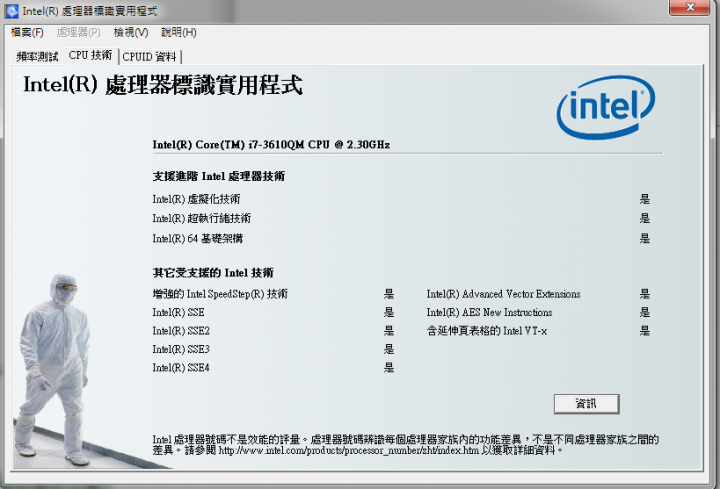Click Intel(R) AES New Instructions label

[x=489, y=312]
